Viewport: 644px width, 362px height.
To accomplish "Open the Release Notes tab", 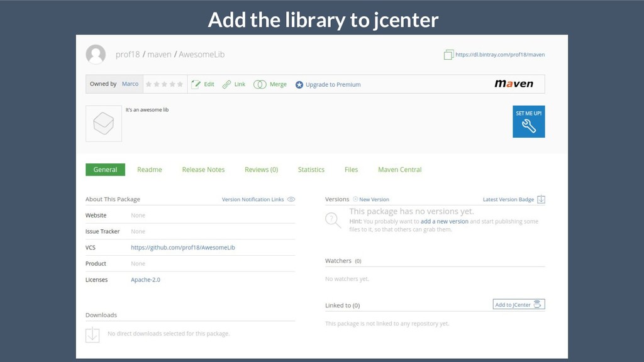I will tap(203, 170).
